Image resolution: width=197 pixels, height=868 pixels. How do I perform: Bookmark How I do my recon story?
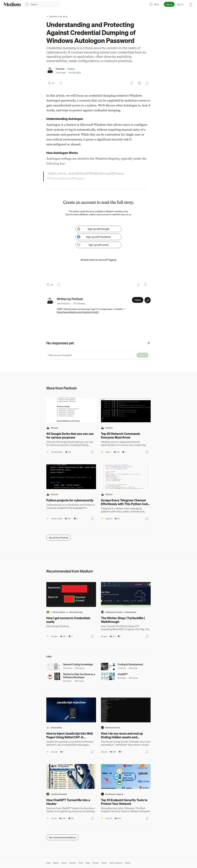pyautogui.click(x=147, y=752)
